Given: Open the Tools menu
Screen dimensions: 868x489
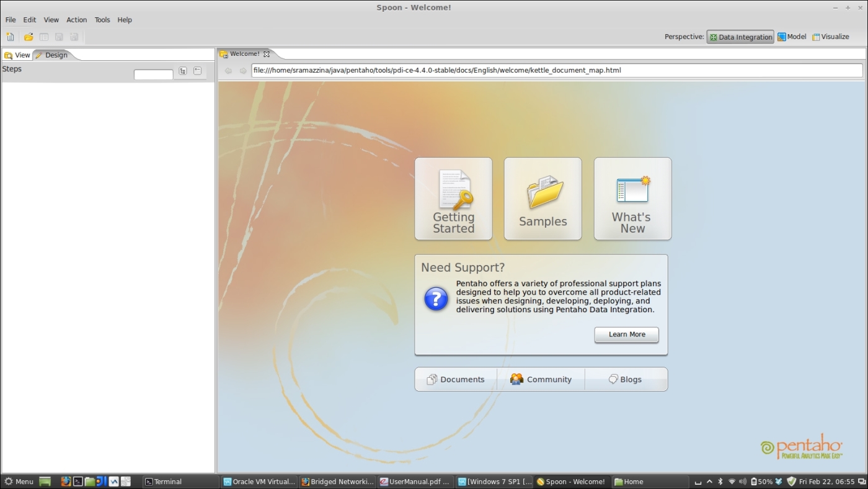Looking at the screenshot, I should [x=102, y=20].
